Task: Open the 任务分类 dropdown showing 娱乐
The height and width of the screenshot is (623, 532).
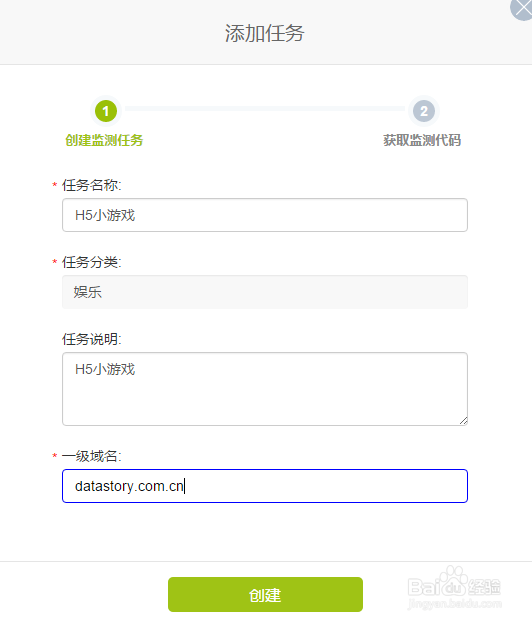Action: (x=265, y=292)
